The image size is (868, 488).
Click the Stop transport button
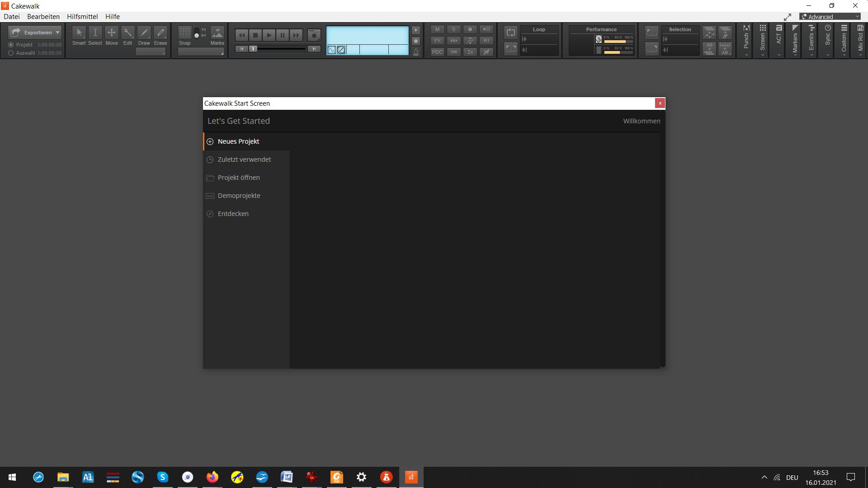coord(255,35)
